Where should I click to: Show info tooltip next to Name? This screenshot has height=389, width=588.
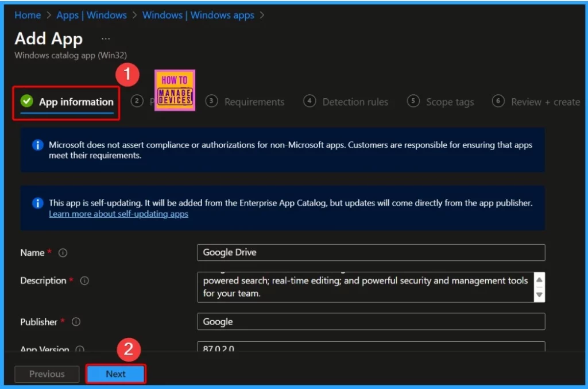[x=63, y=253]
